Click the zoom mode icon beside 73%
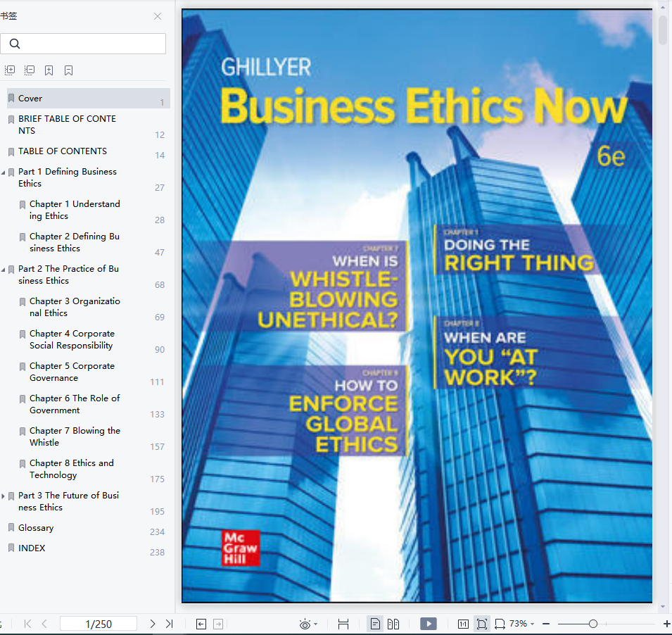This screenshot has width=672, height=635. (x=500, y=624)
